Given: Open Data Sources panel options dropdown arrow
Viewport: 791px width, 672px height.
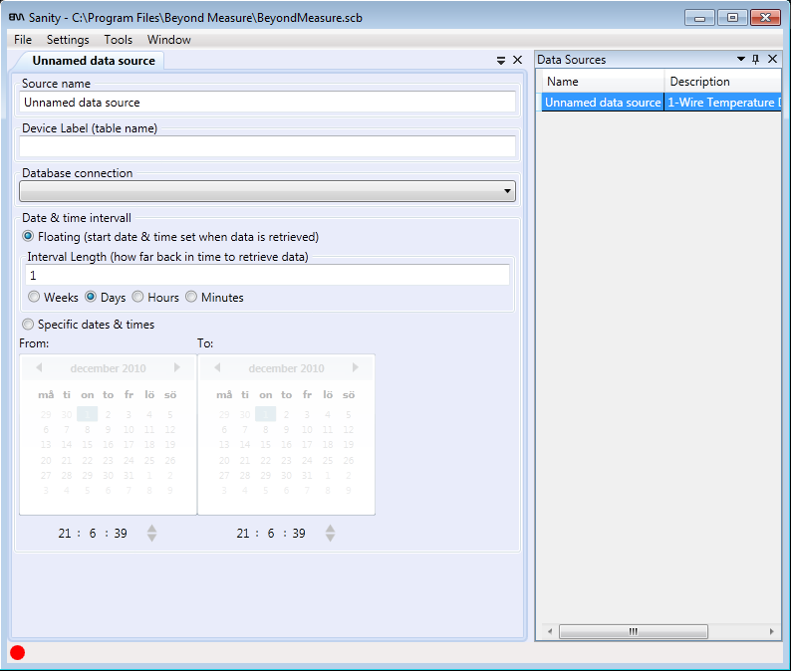Looking at the screenshot, I should tap(740, 60).
